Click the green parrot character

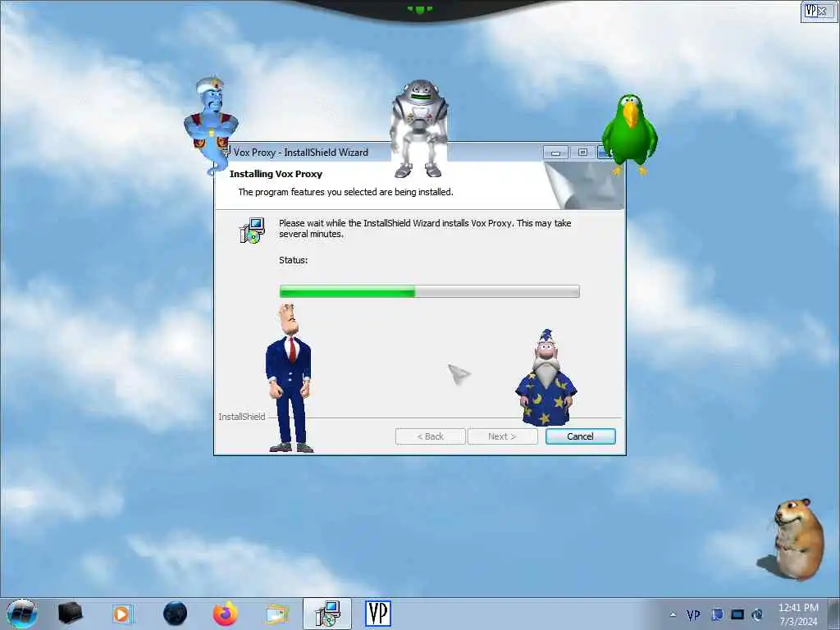point(629,134)
